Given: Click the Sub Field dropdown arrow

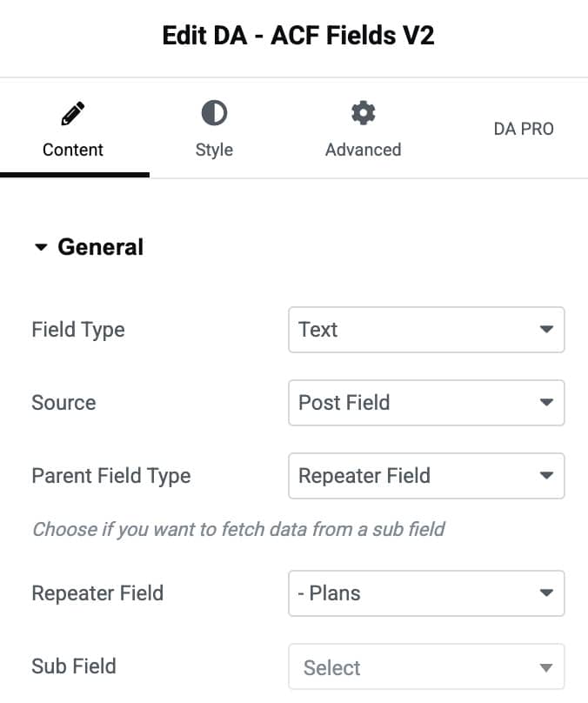Looking at the screenshot, I should pyautogui.click(x=546, y=667).
